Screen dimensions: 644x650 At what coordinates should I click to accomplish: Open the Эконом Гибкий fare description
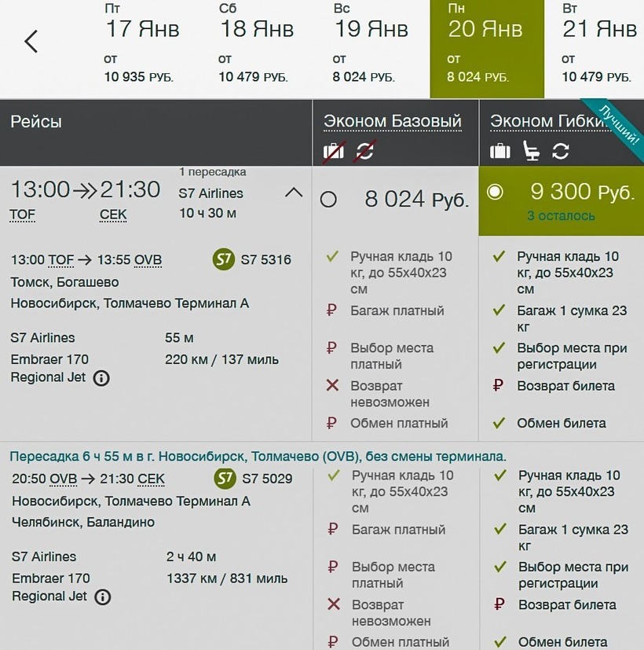click(x=542, y=122)
